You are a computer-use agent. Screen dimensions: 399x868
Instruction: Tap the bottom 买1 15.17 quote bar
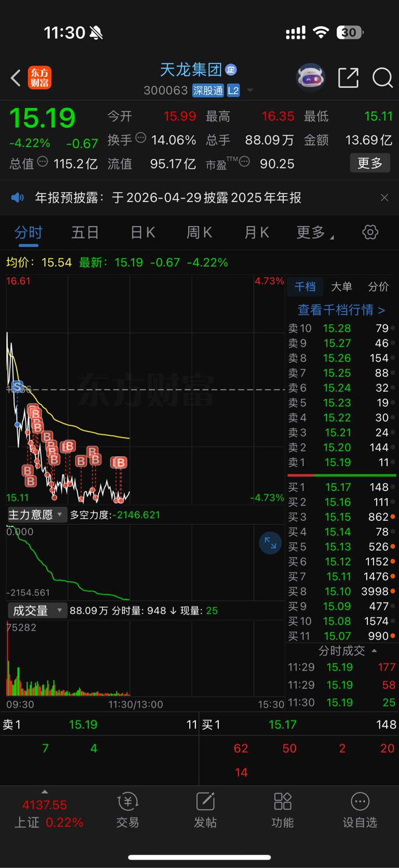[299, 725]
